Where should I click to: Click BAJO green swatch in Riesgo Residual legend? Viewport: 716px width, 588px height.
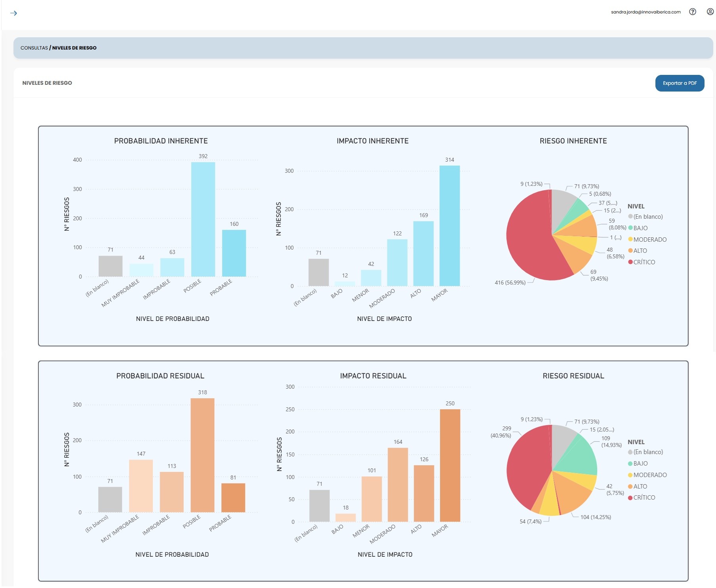(630, 464)
